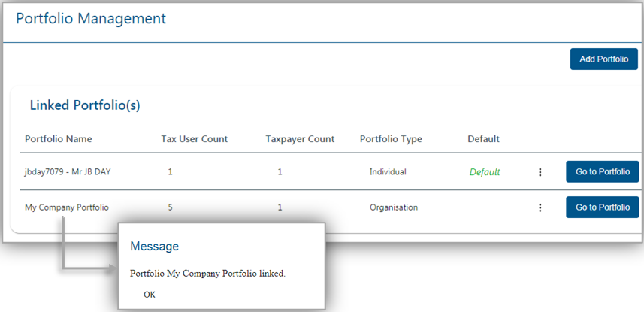This screenshot has height=312, width=644.
Task: Click the Add Portfolio button
Action: point(603,59)
